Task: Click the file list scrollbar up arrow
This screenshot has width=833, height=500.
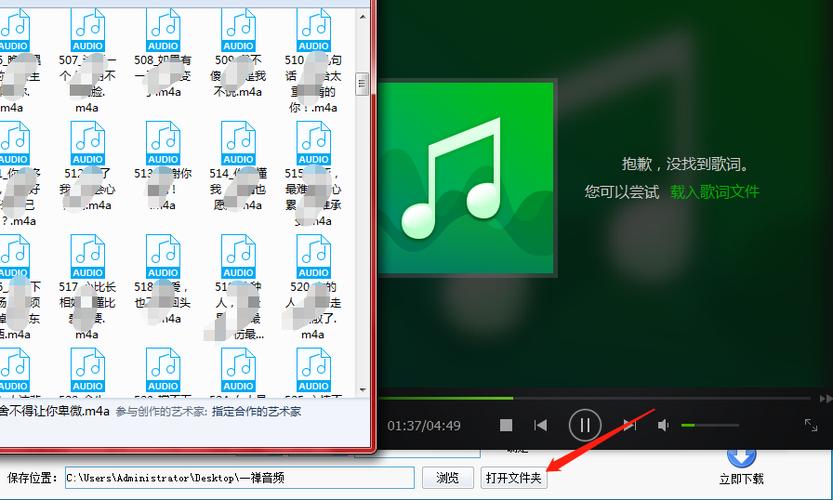Action: click(x=362, y=17)
